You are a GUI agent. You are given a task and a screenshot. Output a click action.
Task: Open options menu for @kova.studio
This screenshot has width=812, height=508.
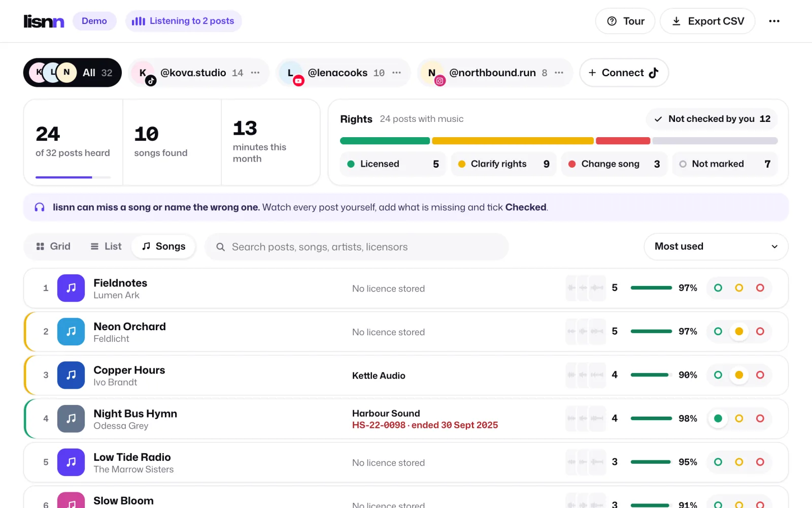(x=255, y=73)
